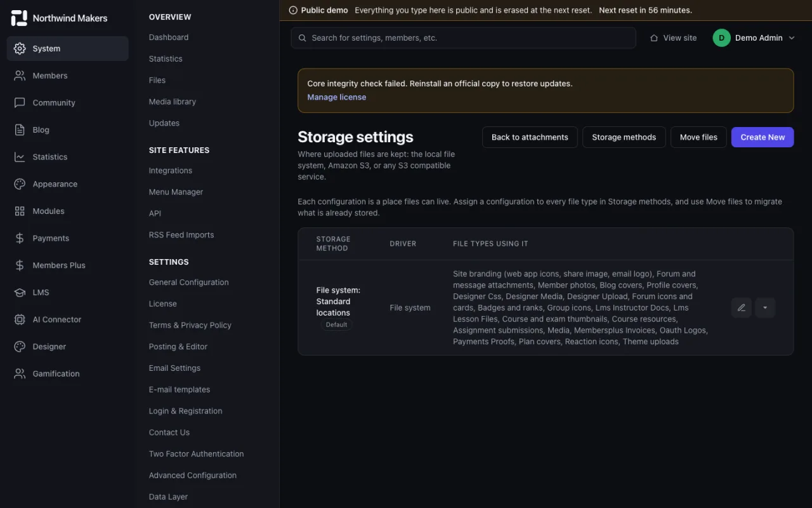The image size is (812, 508).
Task: Click the search magnifier icon
Action: [303, 38]
